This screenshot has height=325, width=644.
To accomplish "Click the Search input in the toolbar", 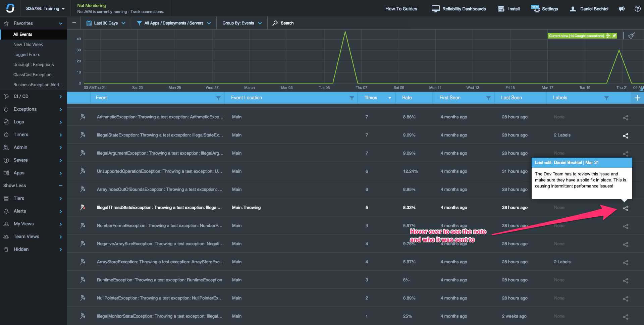I will pyautogui.click(x=287, y=23).
